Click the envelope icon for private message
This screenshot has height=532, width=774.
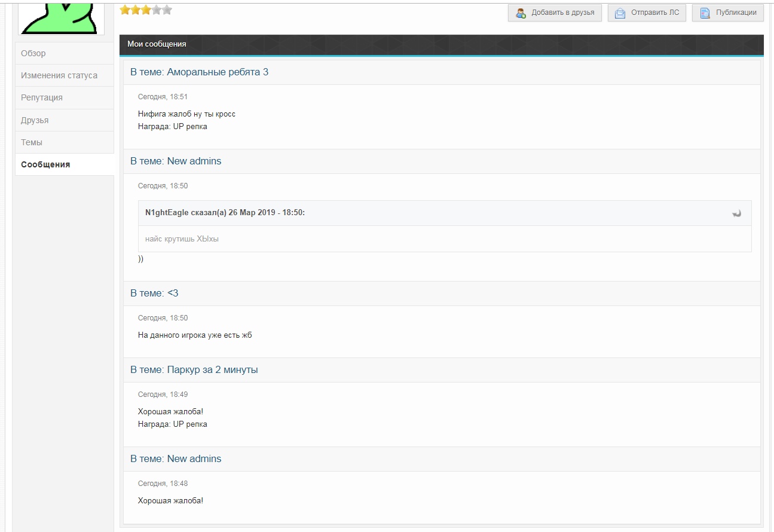tap(620, 13)
